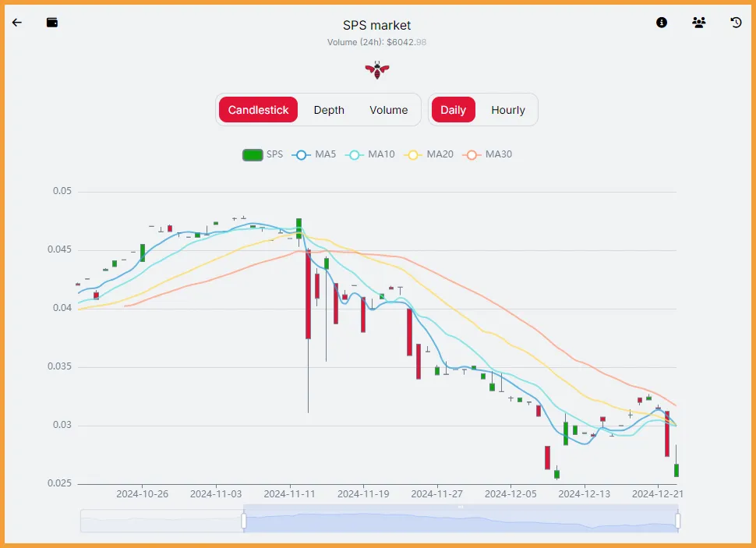The image size is (756, 548).
Task: Click the 2024-10-26 axis date label
Action: pyautogui.click(x=142, y=494)
